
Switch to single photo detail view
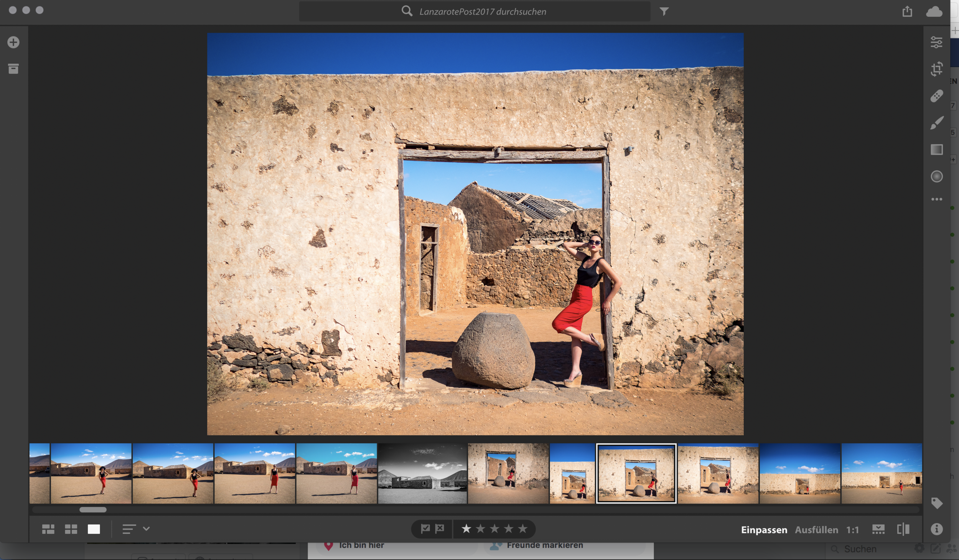click(x=94, y=529)
